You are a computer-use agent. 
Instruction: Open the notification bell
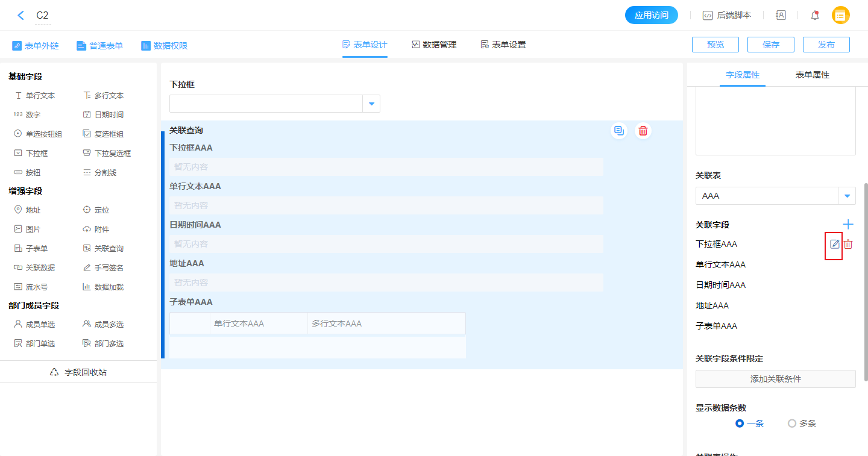point(815,16)
